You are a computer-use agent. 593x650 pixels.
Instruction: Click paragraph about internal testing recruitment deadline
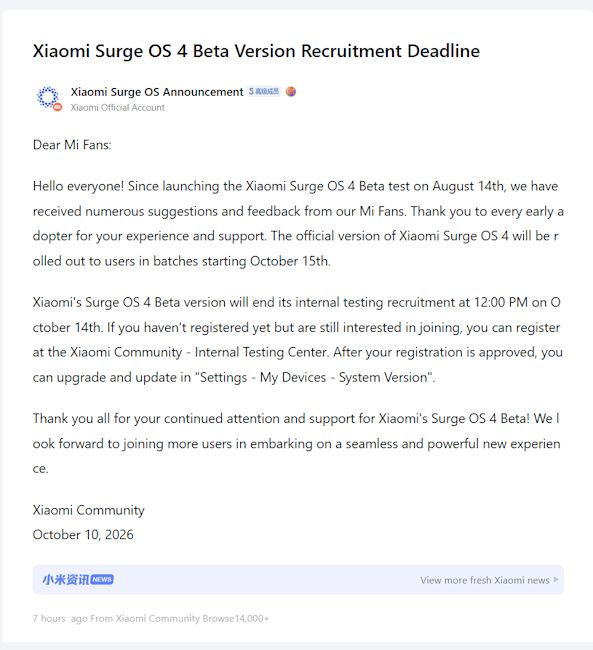(298, 340)
